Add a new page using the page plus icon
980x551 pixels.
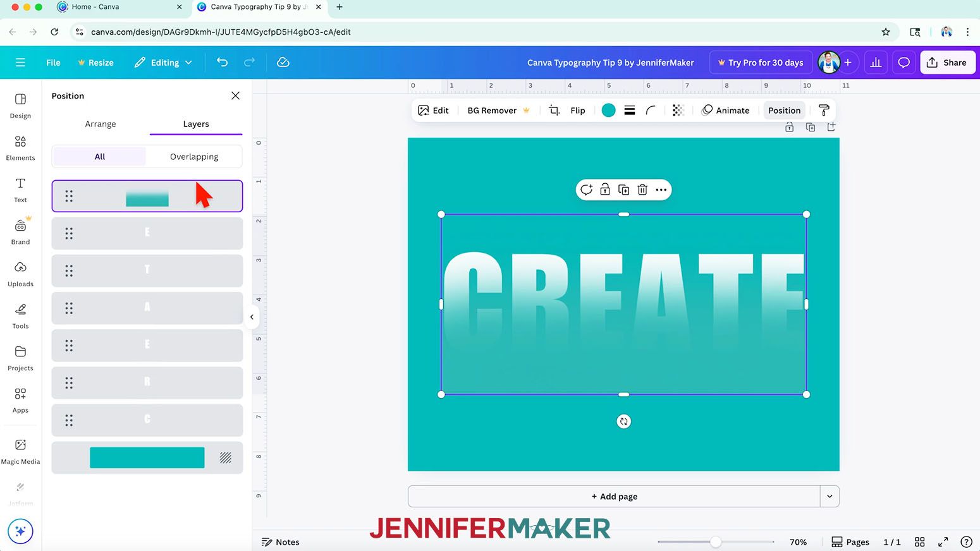point(831,128)
